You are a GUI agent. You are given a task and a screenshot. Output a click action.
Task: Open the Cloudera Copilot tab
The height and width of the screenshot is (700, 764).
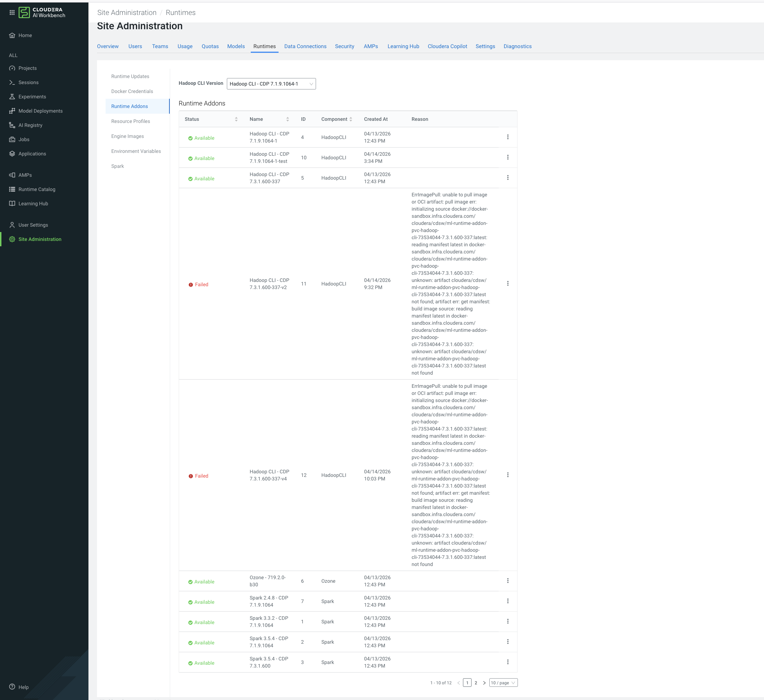tap(447, 46)
